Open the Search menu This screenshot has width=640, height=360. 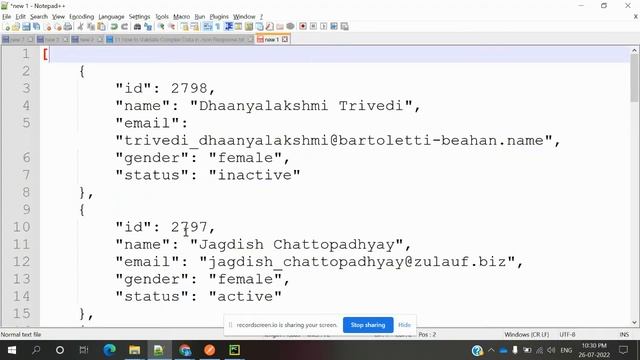tap(39, 17)
